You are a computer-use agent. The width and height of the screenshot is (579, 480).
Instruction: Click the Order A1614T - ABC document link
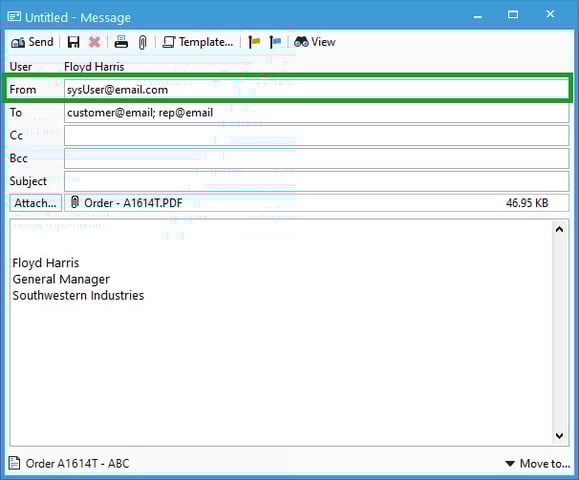69,463
